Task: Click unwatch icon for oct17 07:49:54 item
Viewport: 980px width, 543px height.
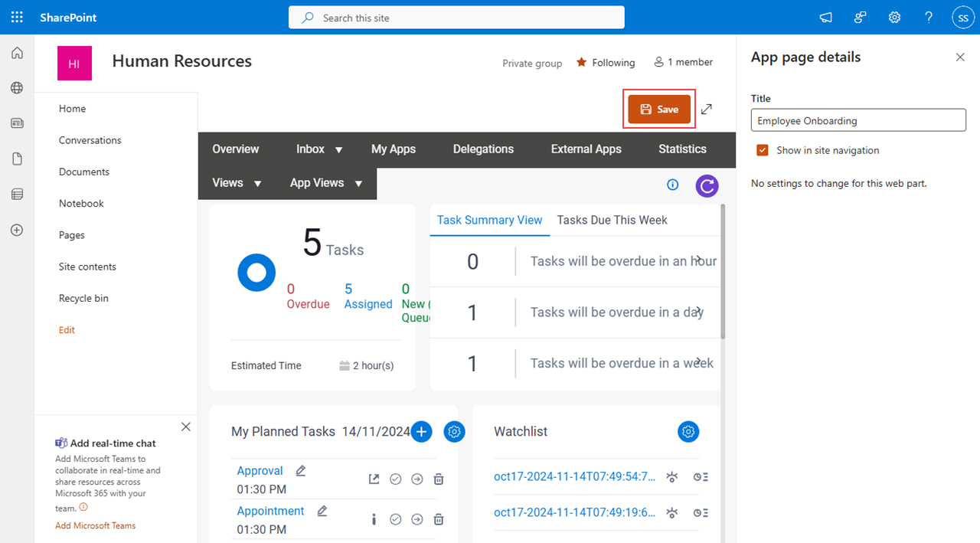Action: (x=671, y=476)
